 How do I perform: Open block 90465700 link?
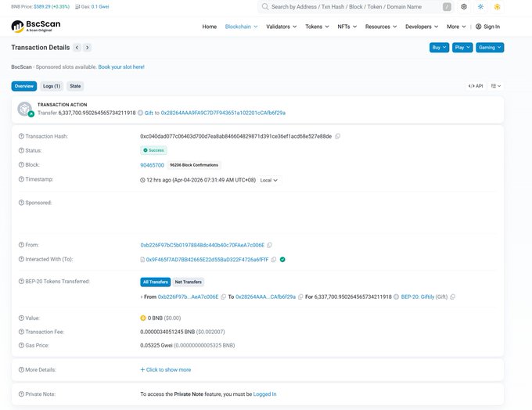pyautogui.click(x=152, y=165)
